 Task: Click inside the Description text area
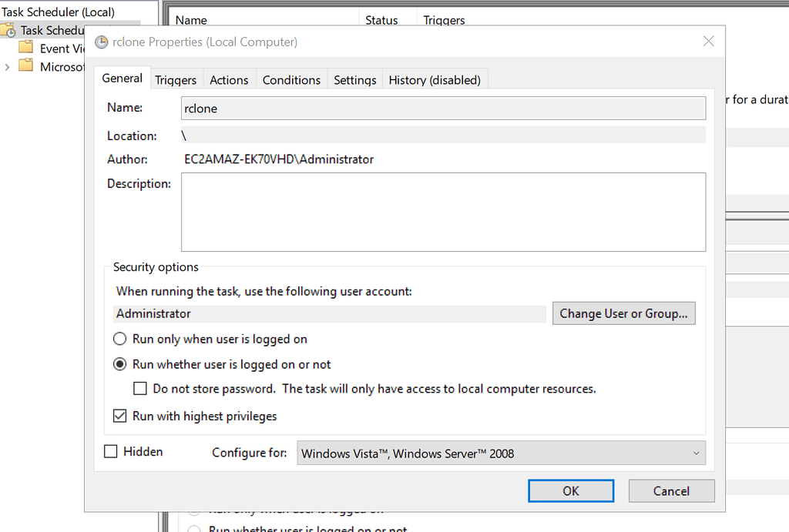coord(443,212)
